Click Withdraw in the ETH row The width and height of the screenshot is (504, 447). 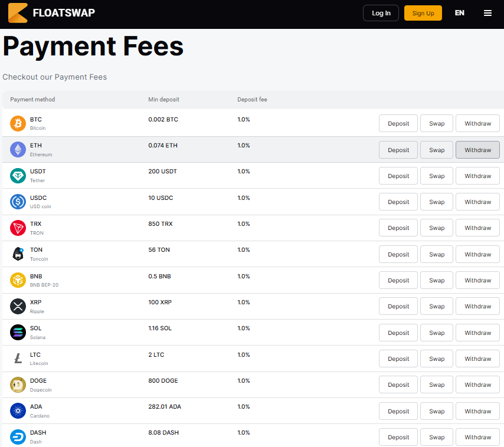[x=477, y=150]
